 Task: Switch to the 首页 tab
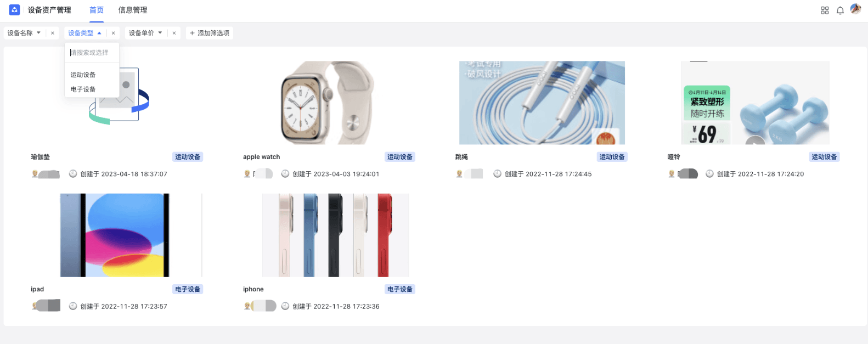[97, 10]
